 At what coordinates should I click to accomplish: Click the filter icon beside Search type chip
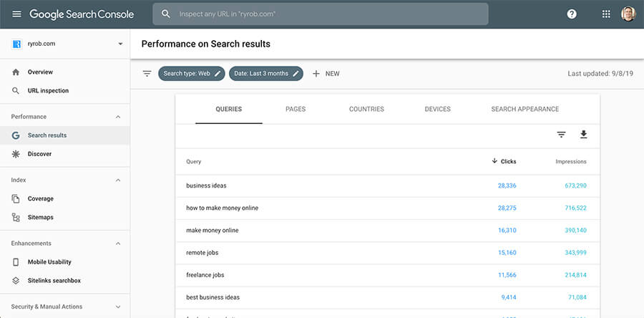pyautogui.click(x=147, y=74)
